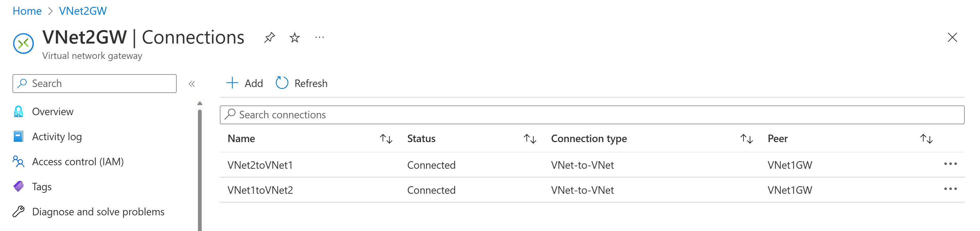Toggle the favorite star for VNet2GW
The width and height of the screenshot is (980, 231).
(295, 37)
